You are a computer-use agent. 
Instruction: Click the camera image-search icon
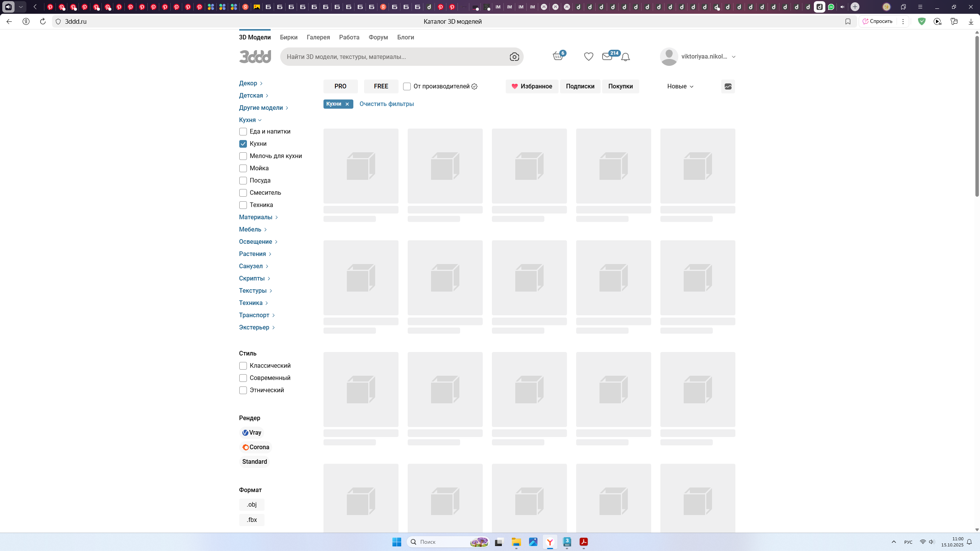point(514,57)
